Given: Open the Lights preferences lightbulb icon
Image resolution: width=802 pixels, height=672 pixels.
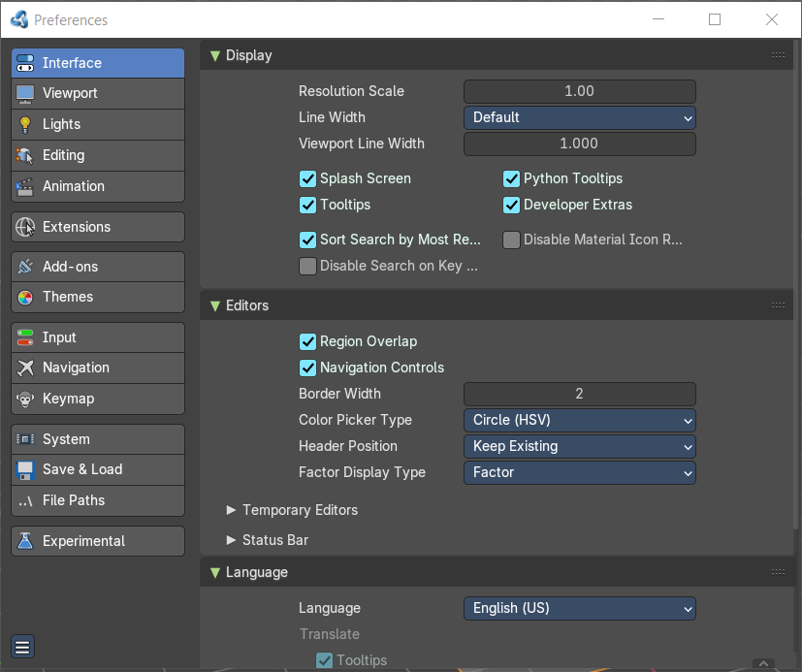Looking at the screenshot, I should click(25, 124).
